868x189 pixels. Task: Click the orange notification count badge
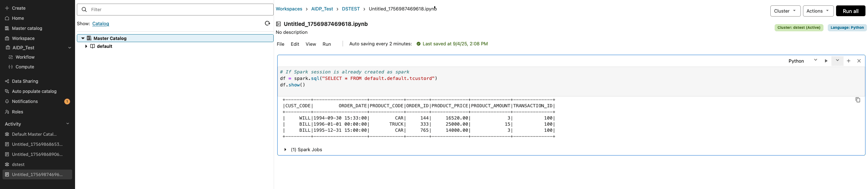67,102
